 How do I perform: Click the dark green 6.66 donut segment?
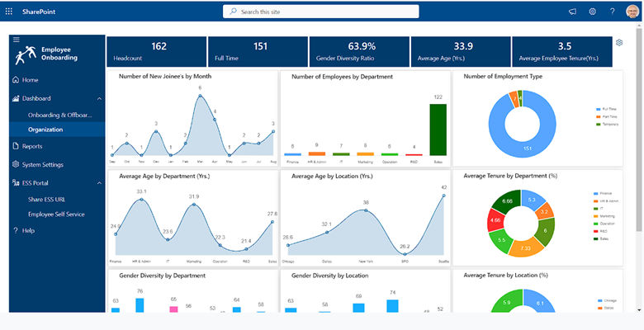point(507,200)
